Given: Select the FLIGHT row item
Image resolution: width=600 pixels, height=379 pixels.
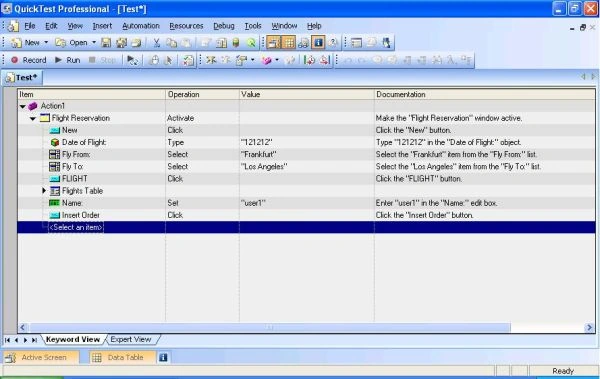Looking at the screenshot, I should point(75,178).
